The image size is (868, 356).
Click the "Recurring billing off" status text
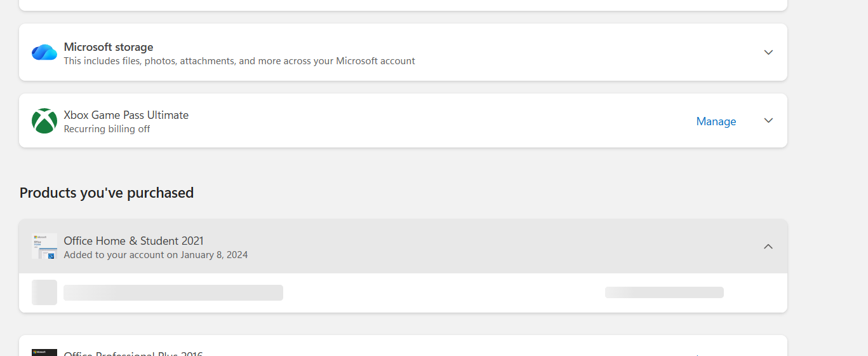click(x=107, y=129)
